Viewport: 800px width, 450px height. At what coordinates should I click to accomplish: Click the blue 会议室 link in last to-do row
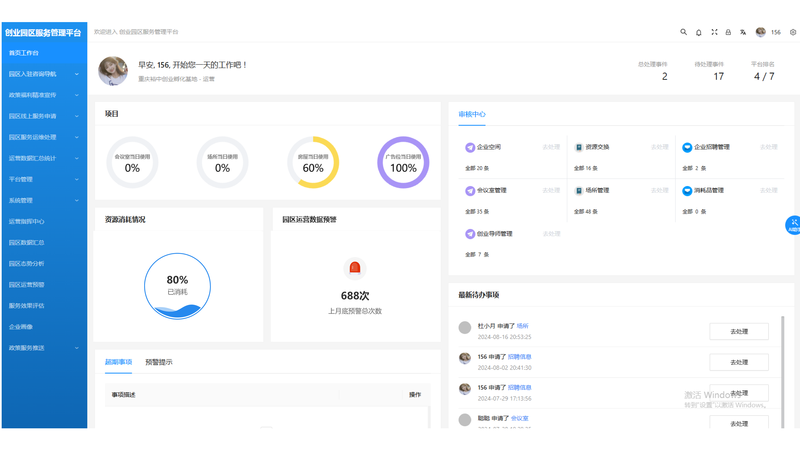tap(519, 418)
